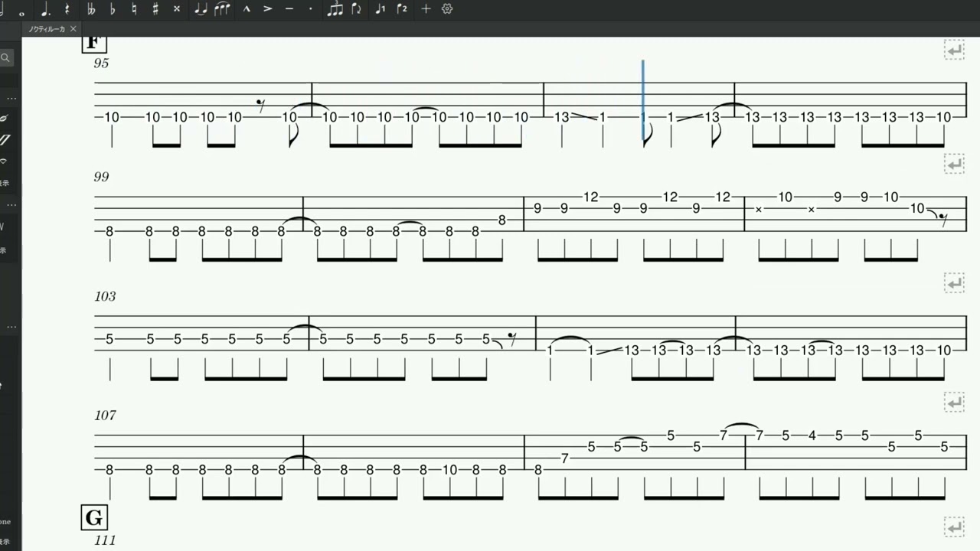Screen dimensions: 980x551
Task: Switch to voice 1
Action: [x=381, y=9]
